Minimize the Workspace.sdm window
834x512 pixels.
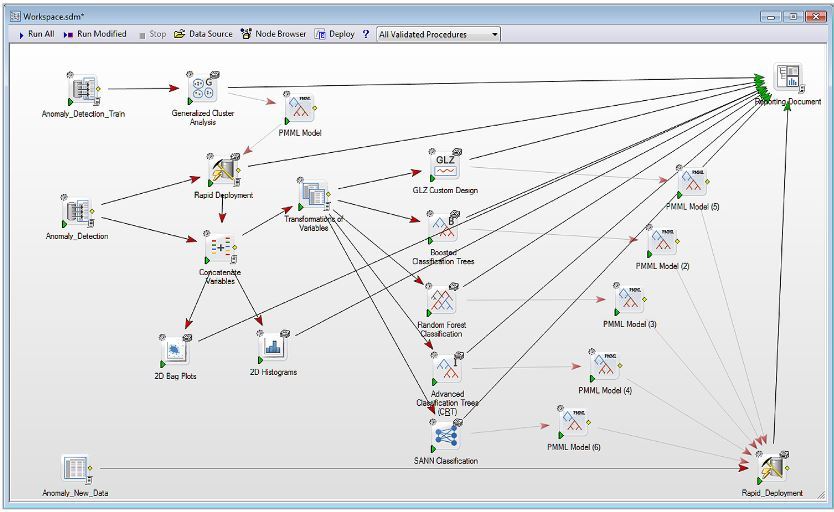tap(771, 16)
